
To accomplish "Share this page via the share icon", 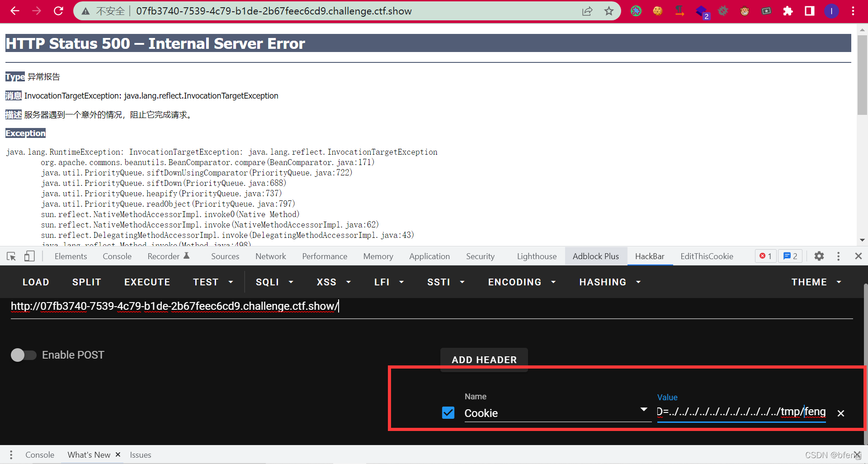I will point(587,11).
